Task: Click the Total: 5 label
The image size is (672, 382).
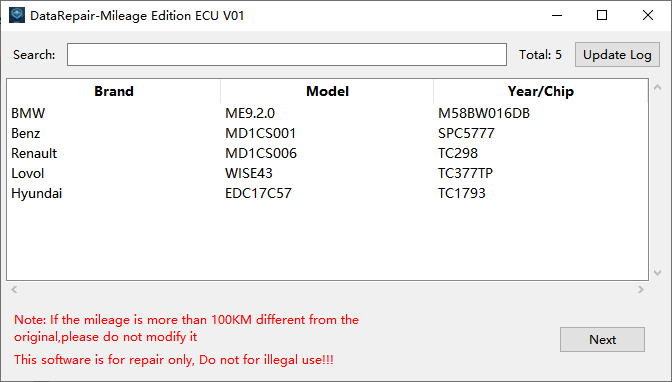Action: tap(540, 54)
